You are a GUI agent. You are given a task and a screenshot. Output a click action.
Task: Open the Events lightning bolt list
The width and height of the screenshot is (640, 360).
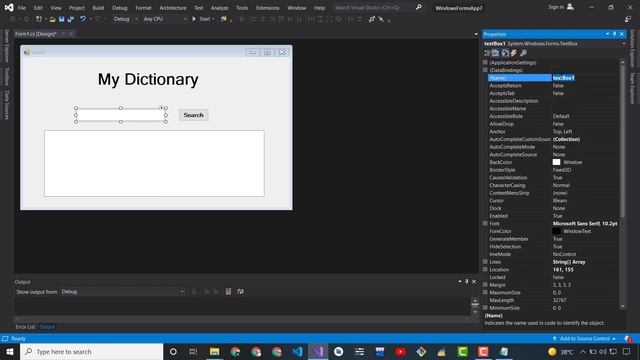click(x=514, y=53)
